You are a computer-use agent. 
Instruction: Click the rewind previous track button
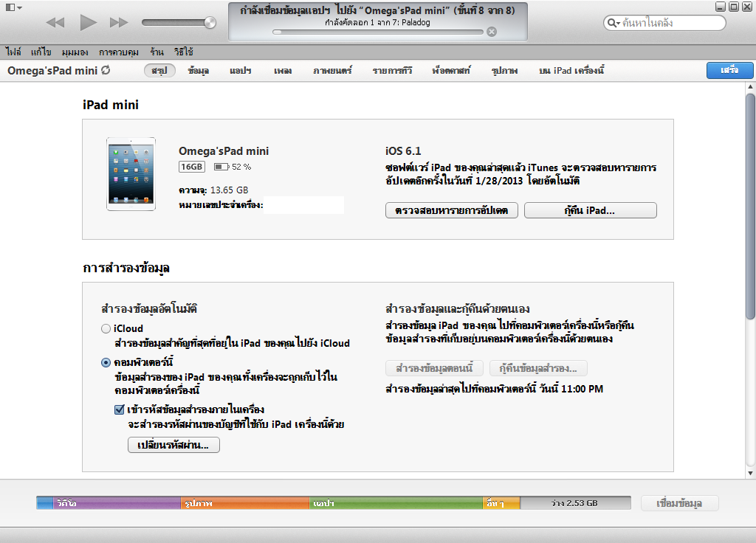tap(55, 22)
